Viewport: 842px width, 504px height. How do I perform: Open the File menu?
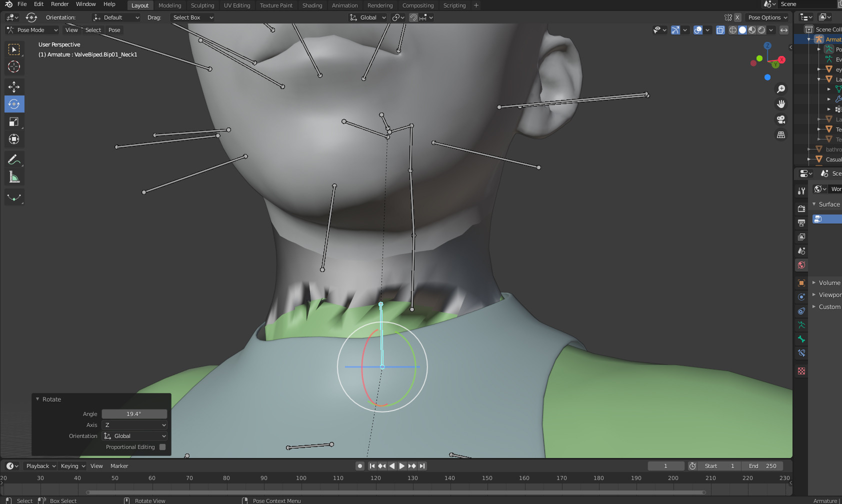(x=22, y=4)
